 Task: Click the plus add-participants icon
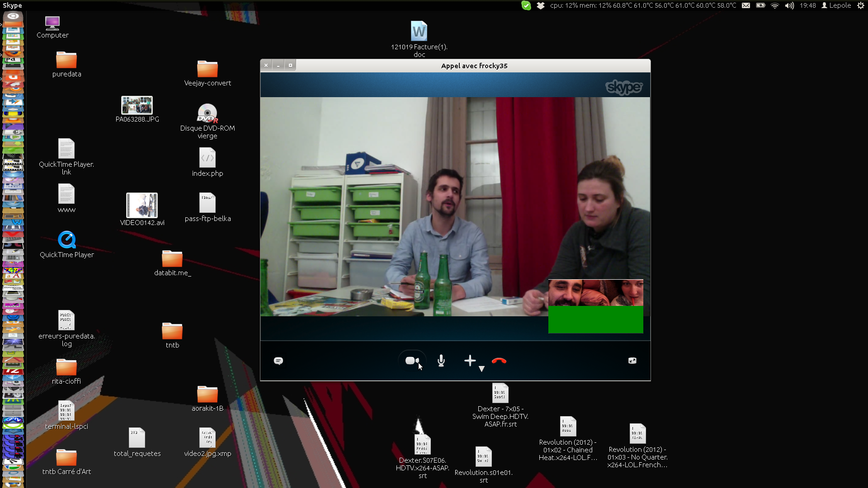[x=470, y=361]
